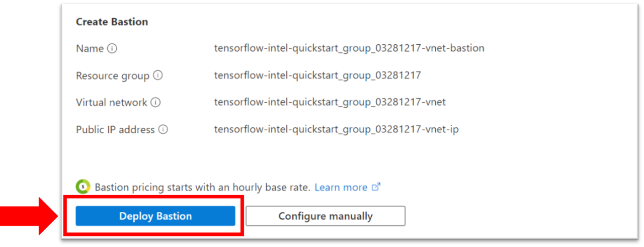Click the Create Bastion heading
Screen dimensions: 644x247
(x=112, y=22)
